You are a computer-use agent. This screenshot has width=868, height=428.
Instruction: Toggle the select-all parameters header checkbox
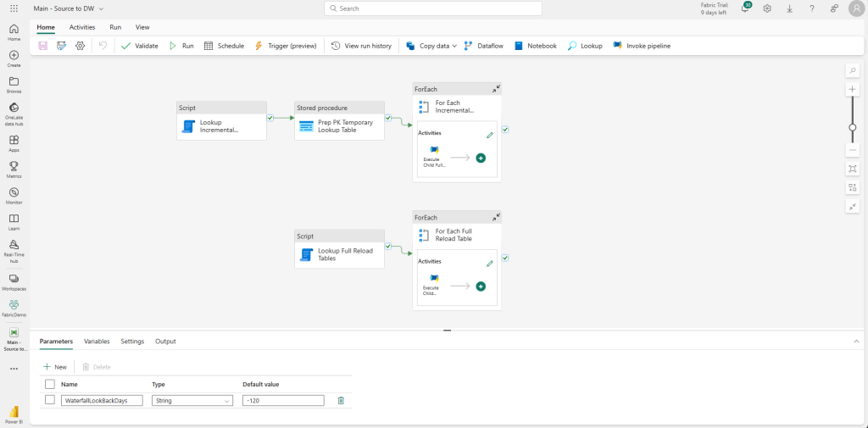pos(50,384)
